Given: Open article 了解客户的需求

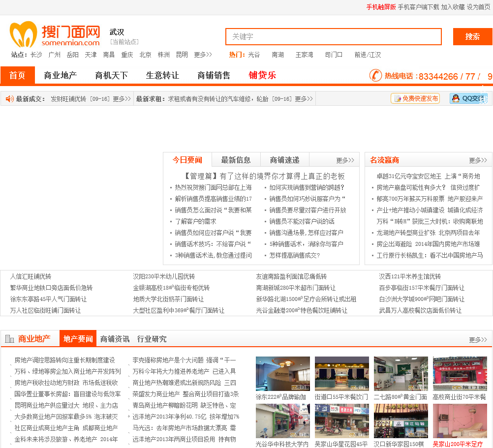Looking at the screenshot, I should click(195, 221).
